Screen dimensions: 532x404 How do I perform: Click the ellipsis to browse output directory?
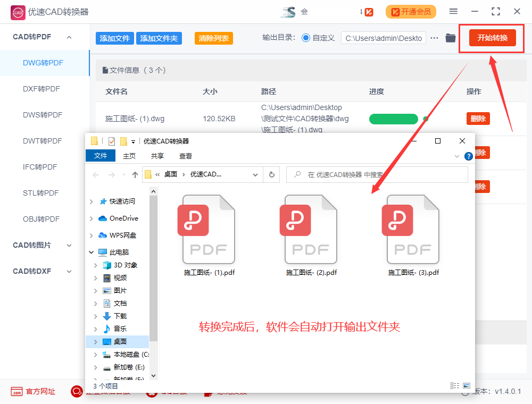click(x=434, y=38)
